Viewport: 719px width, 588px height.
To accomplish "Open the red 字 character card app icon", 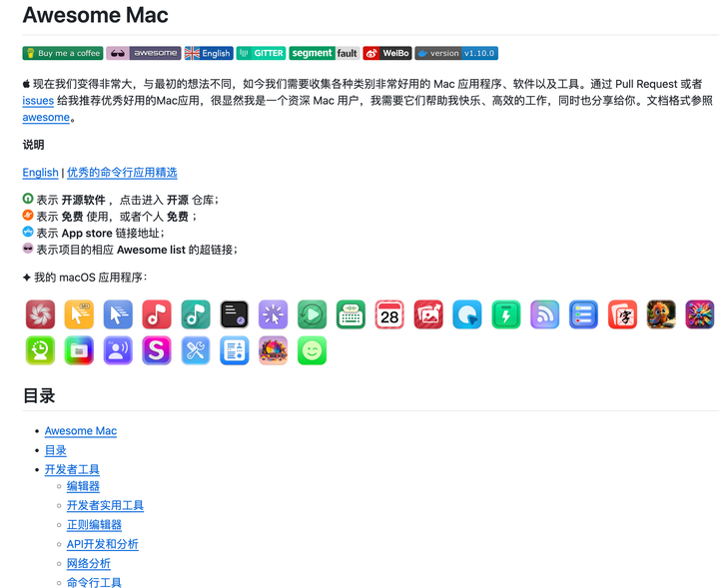I will [x=623, y=314].
